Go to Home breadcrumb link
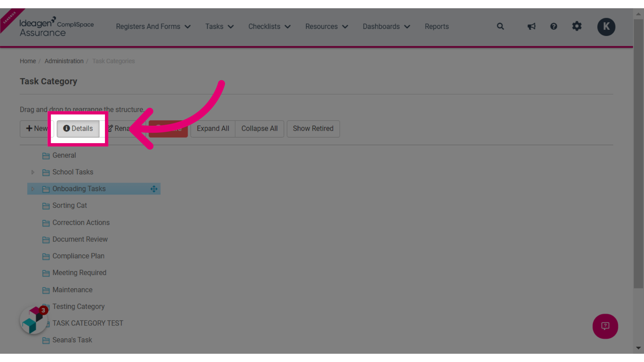Screen dimensions: 644x362 coord(28,61)
